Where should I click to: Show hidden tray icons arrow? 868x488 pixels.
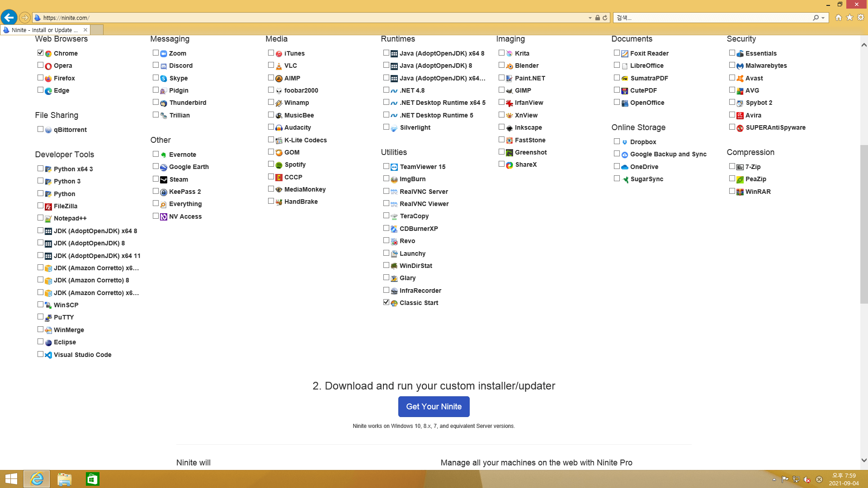point(774,479)
